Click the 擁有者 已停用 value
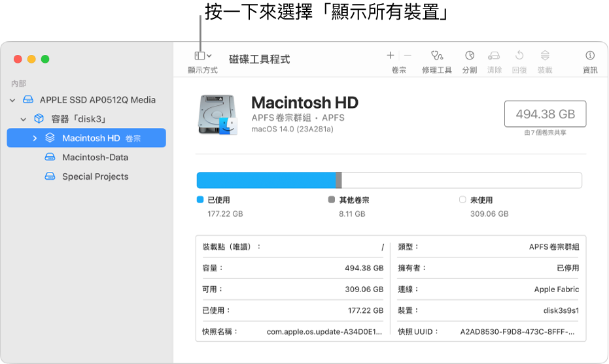Image resolution: width=609 pixels, height=364 pixels. coord(568,268)
